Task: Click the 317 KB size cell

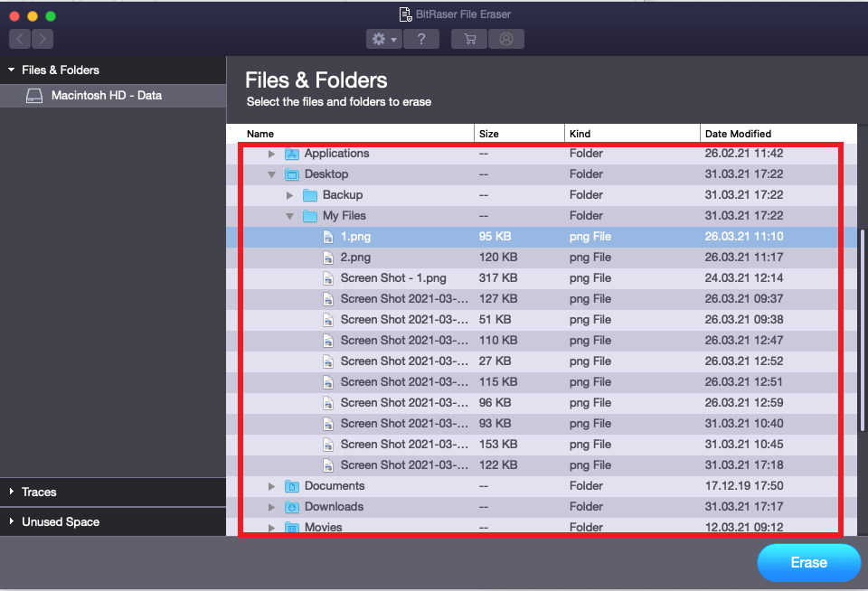Action: (498, 277)
